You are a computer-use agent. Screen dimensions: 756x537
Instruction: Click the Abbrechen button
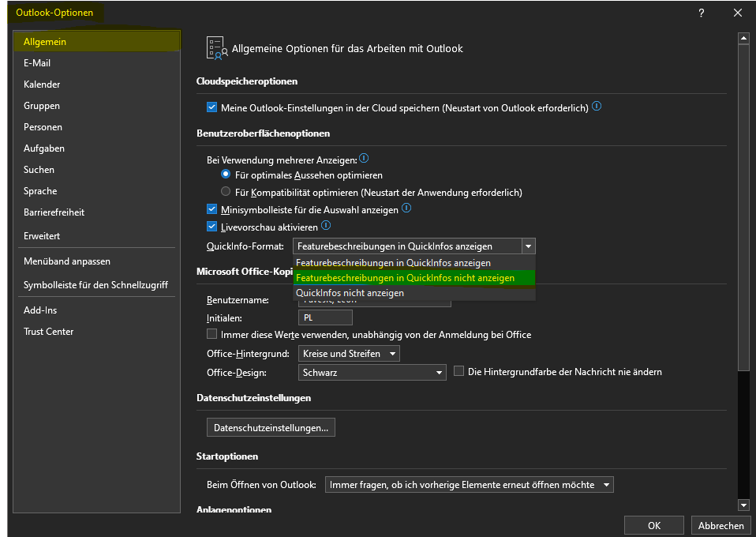(720, 525)
